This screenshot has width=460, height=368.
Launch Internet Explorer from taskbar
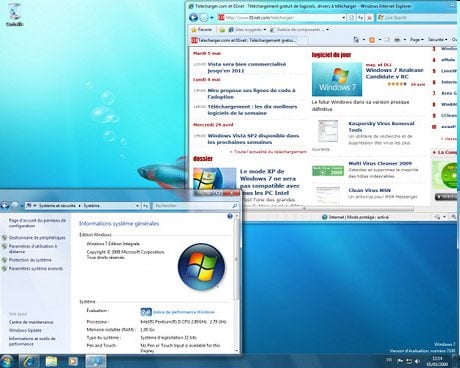(29, 361)
